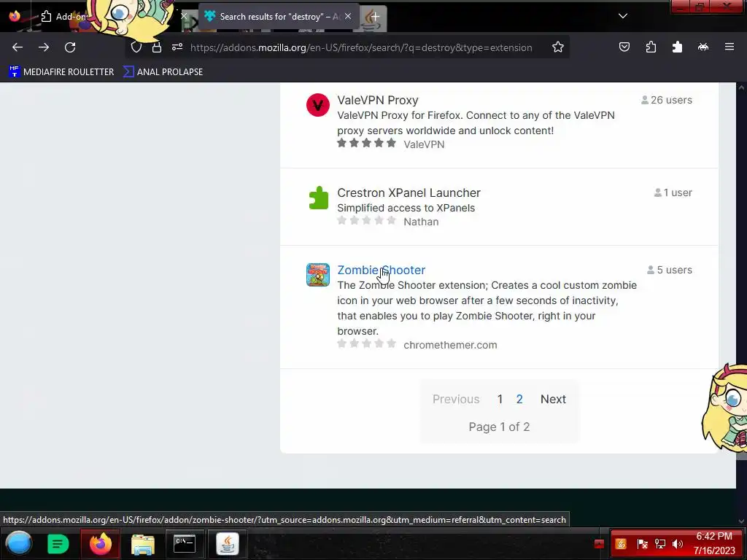Click the chromethemer.com author name

[450, 345]
